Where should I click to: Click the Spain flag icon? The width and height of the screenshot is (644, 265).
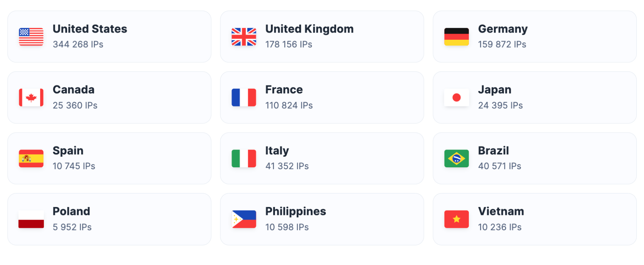[31, 159]
